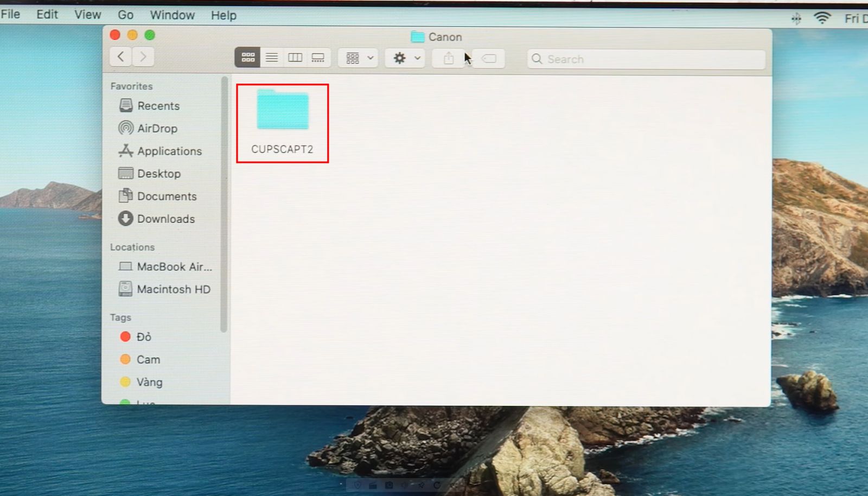This screenshot has width=868, height=496.
Task: Click the Share toolbar button
Action: tap(448, 59)
